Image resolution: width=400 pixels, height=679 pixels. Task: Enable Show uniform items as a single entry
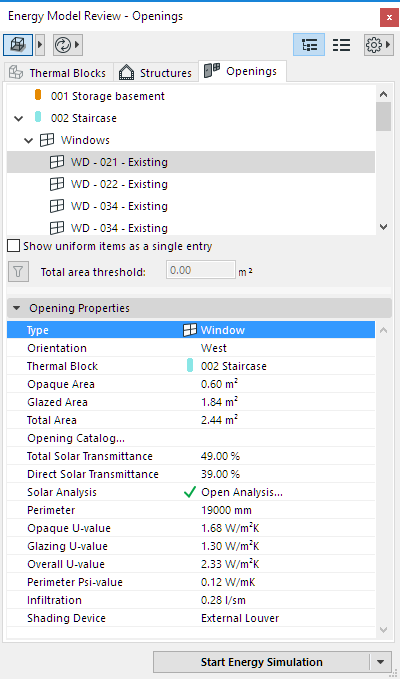click(14, 246)
